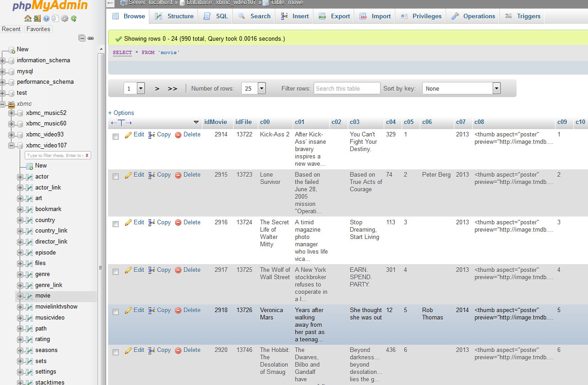
Task: Sort by the idMovie column header
Action: [x=216, y=122]
